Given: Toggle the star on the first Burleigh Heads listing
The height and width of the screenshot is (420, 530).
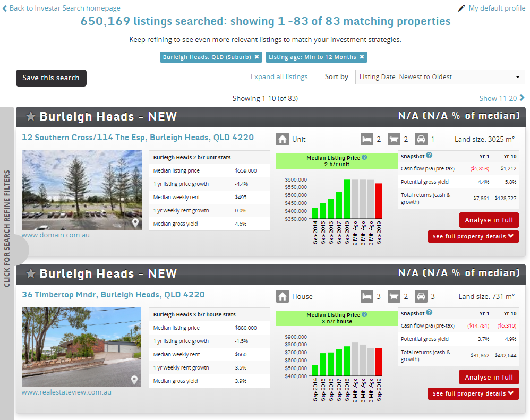Looking at the screenshot, I should 31,116.
